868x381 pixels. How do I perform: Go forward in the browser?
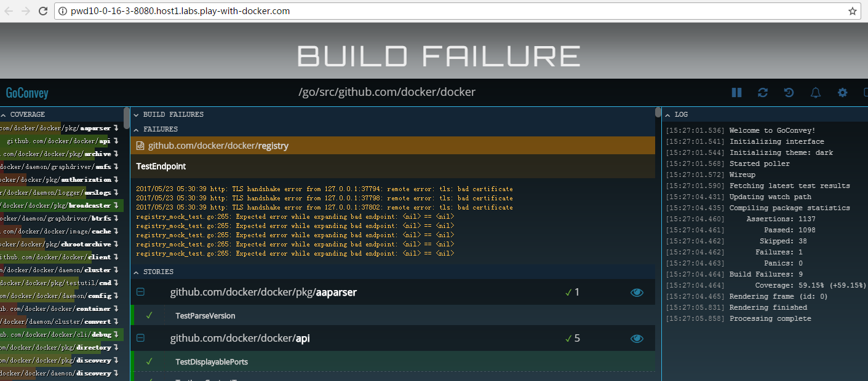pyautogui.click(x=26, y=11)
